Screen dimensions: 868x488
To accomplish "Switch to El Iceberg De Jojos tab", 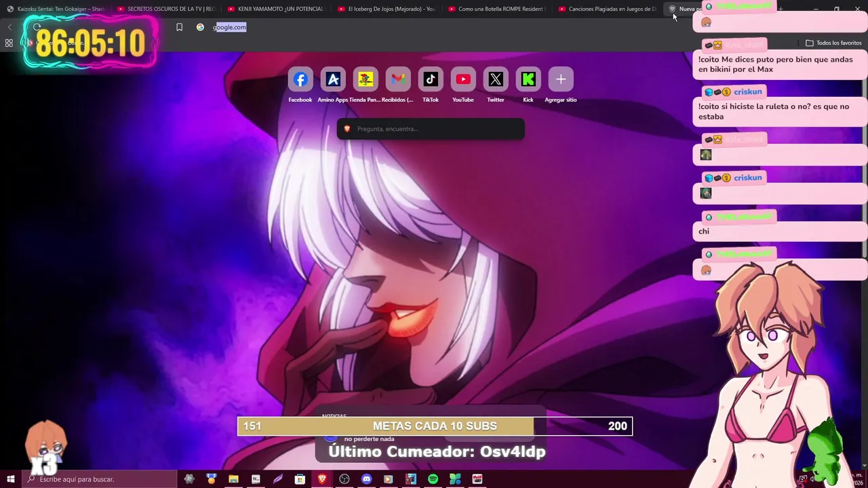I will tap(386, 9).
